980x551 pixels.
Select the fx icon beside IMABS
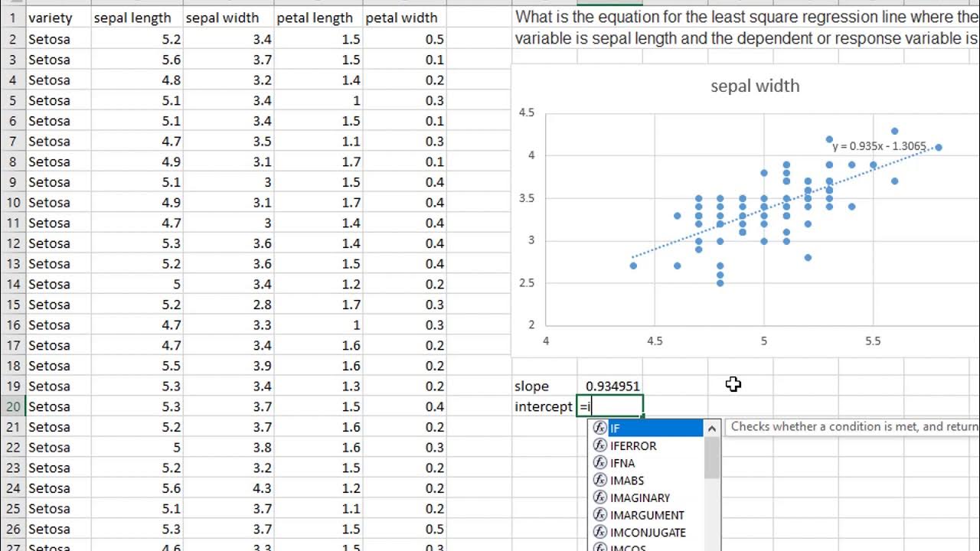point(600,481)
